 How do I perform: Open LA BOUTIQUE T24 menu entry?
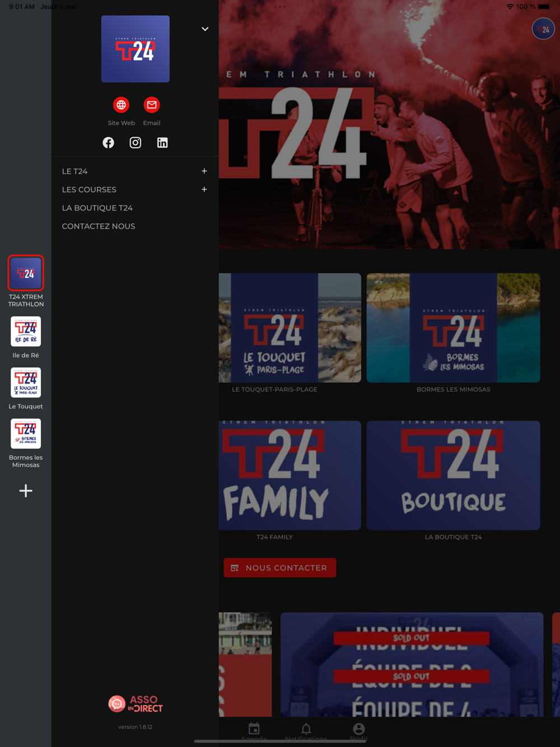point(97,208)
